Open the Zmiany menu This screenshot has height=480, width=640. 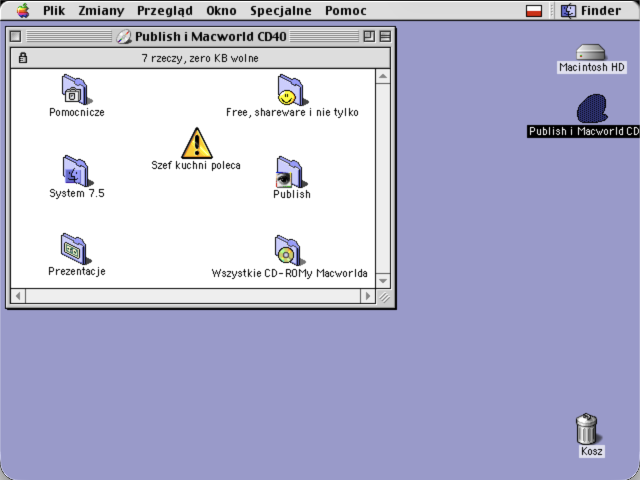tap(101, 11)
